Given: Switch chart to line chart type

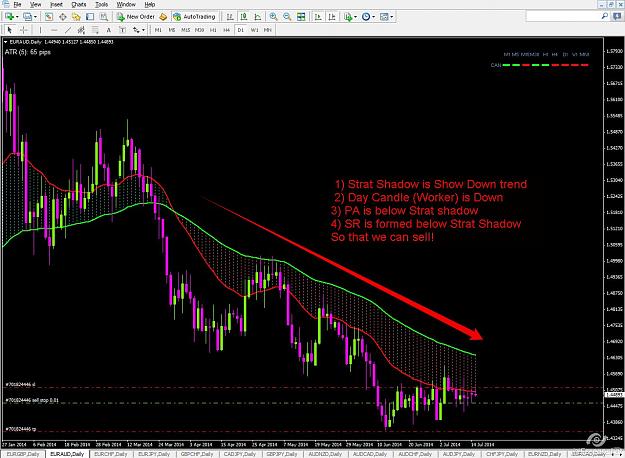Looking at the screenshot, I should click(x=257, y=17).
